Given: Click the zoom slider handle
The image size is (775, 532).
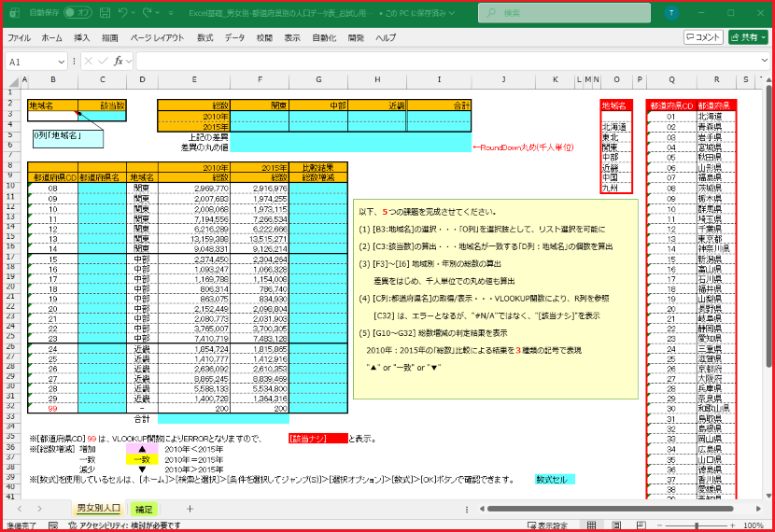Looking at the screenshot, I should [697, 525].
